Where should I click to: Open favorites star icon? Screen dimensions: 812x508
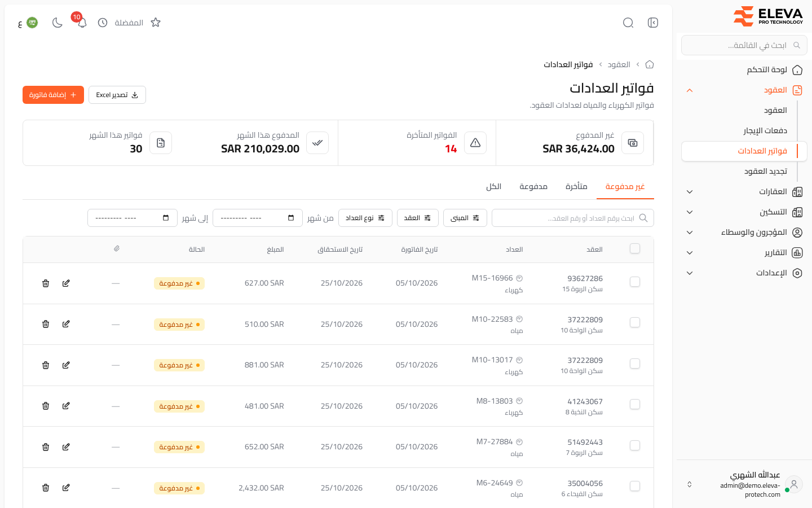tap(156, 23)
